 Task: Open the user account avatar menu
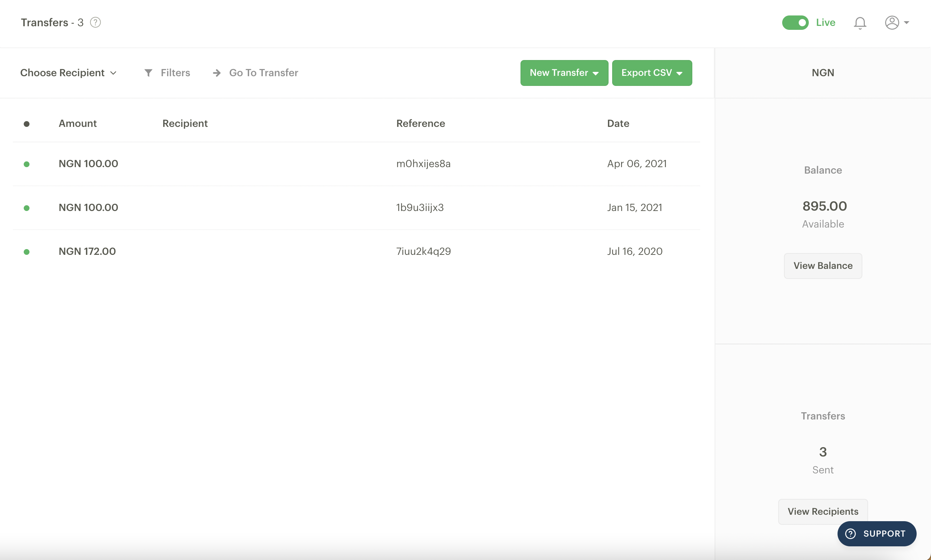coord(896,23)
